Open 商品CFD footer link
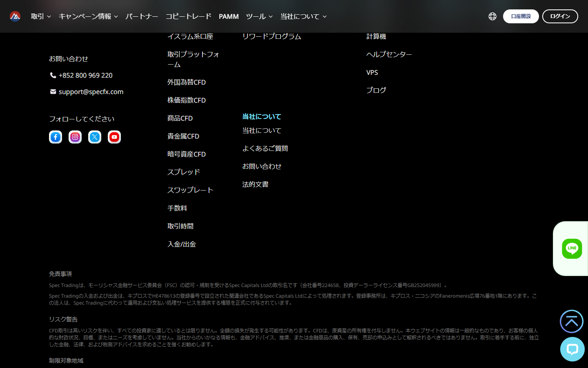Image resolution: width=588 pixels, height=368 pixels. click(x=180, y=118)
